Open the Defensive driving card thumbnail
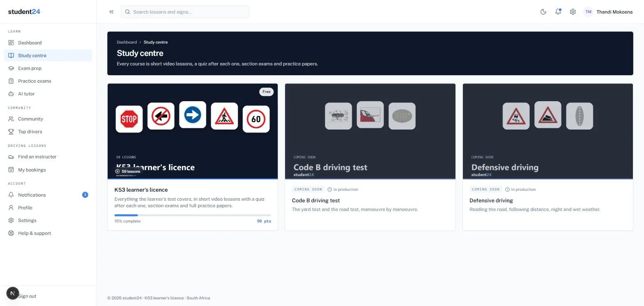This screenshot has height=306, width=644. pos(548,132)
